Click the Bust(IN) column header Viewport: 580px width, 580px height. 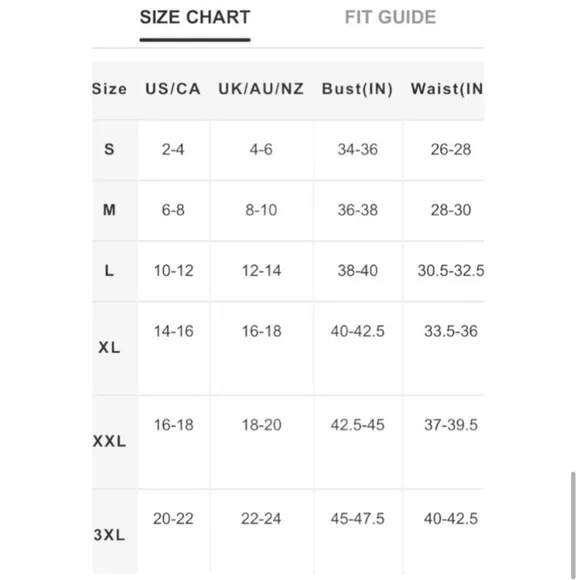click(357, 89)
